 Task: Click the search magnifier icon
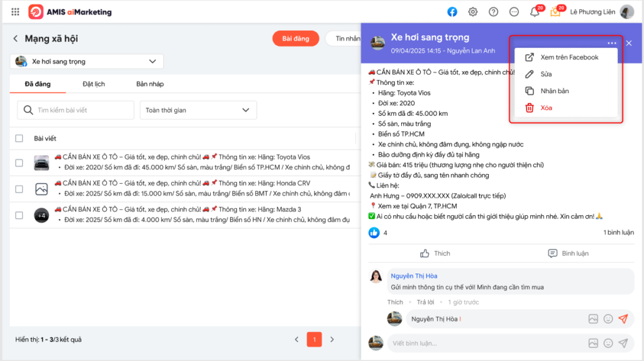pyautogui.click(x=28, y=110)
